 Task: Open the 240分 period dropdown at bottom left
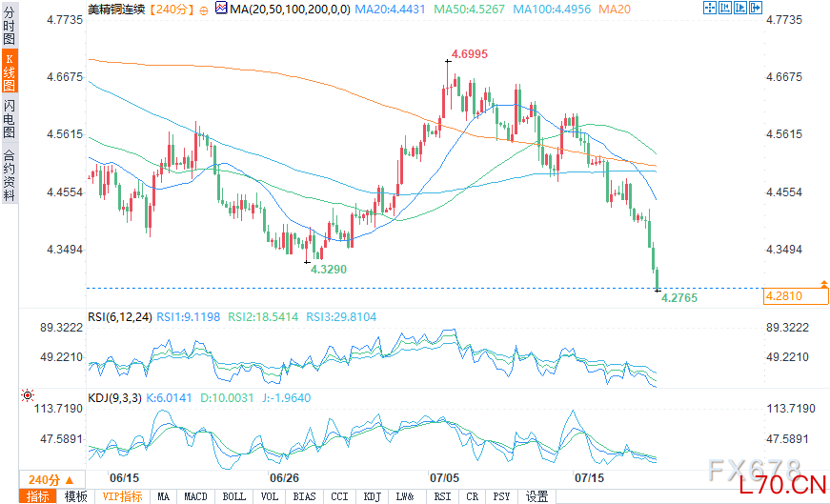point(51,479)
